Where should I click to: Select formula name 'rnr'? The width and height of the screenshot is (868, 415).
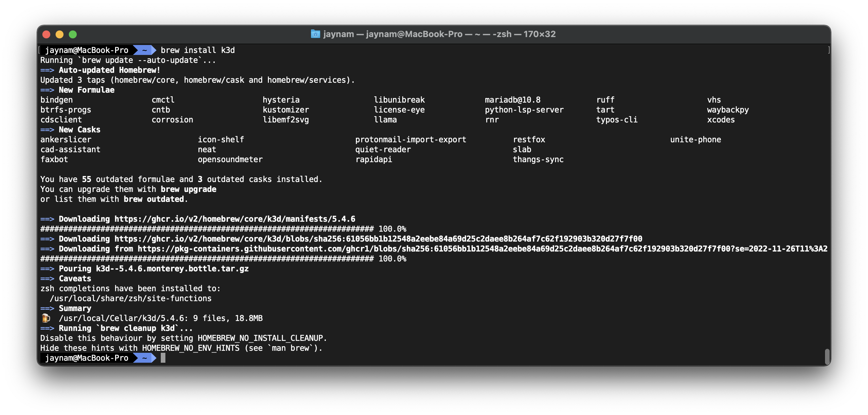click(x=492, y=120)
